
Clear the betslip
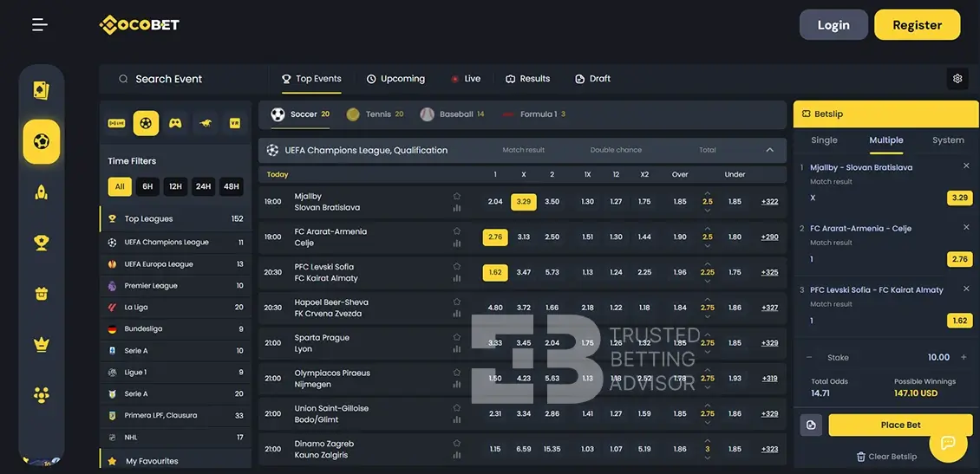click(887, 457)
